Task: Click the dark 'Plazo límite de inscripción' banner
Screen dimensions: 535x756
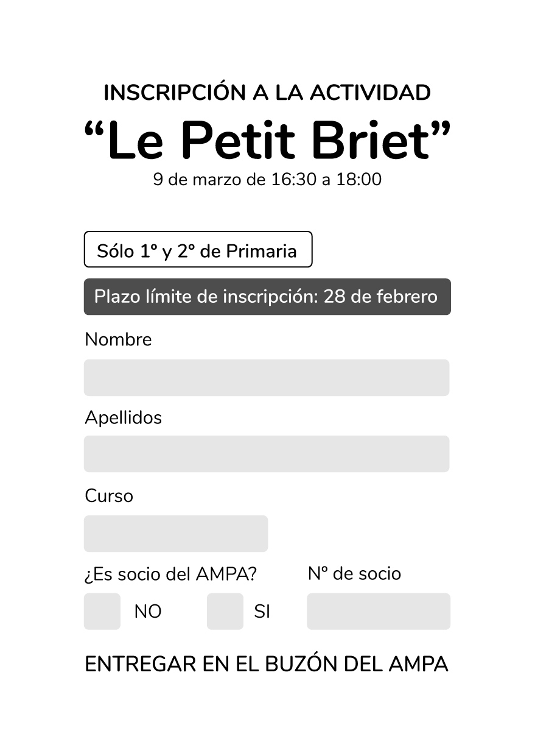Action: point(267,297)
